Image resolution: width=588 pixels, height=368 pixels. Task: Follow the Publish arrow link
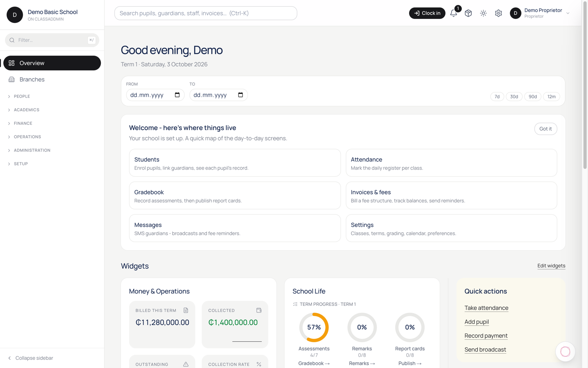(410, 364)
